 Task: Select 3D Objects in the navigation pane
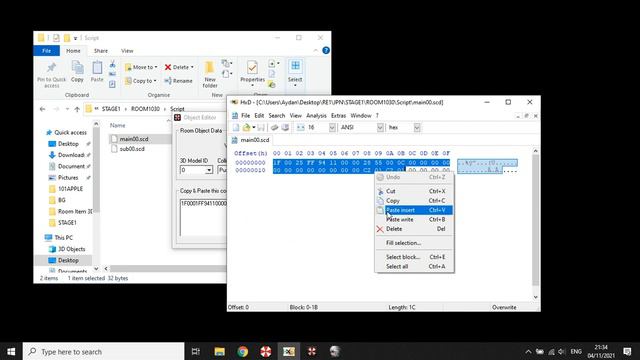coord(71,249)
